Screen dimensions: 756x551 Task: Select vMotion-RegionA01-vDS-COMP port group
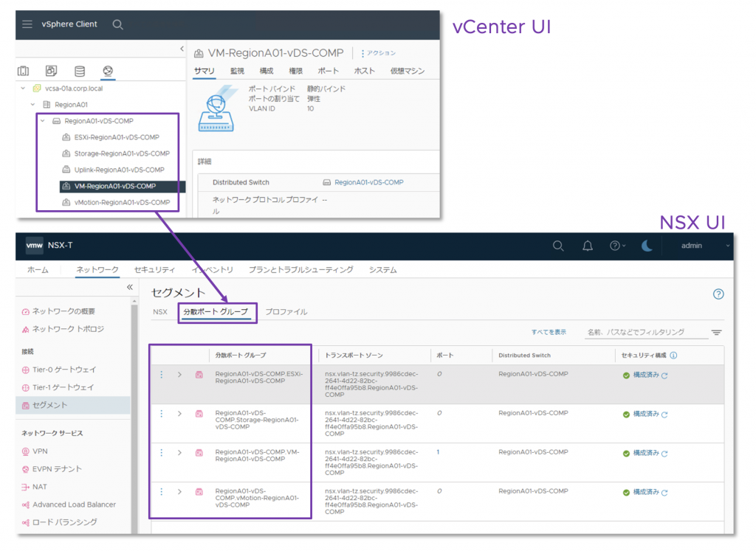click(122, 203)
